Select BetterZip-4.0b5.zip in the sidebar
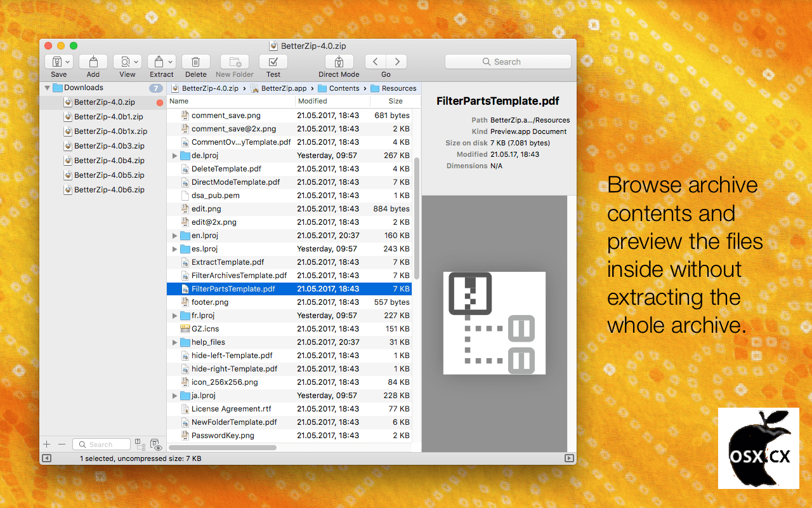The image size is (812, 508). pyautogui.click(x=103, y=175)
